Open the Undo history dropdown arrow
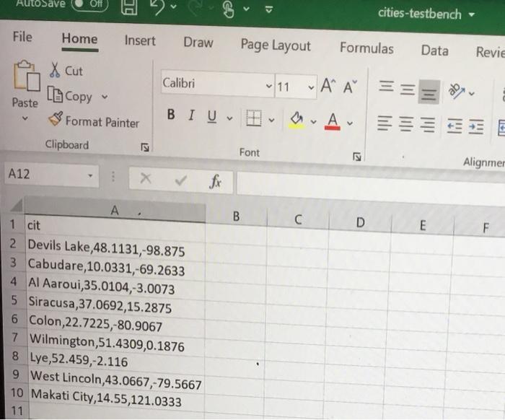The width and height of the screenshot is (505, 420). pos(174,6)
